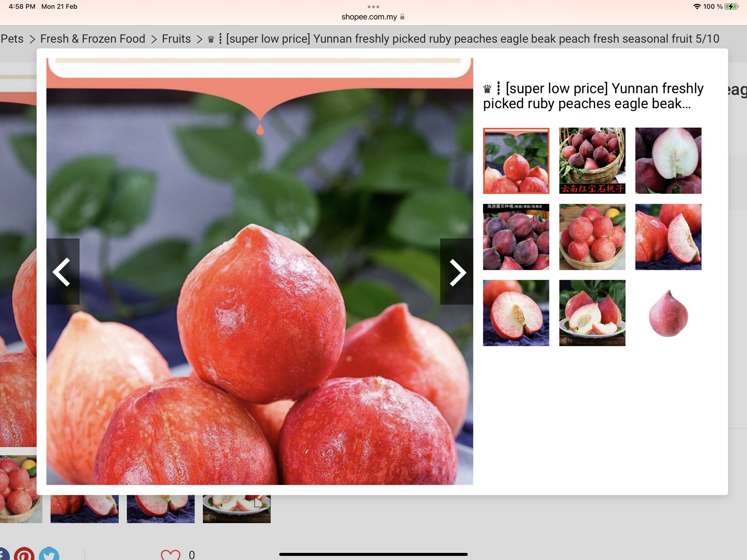The width and height of the screenshot is (747, 560).
Task: Click the crown icon in the product title
Action: point(487,89)
